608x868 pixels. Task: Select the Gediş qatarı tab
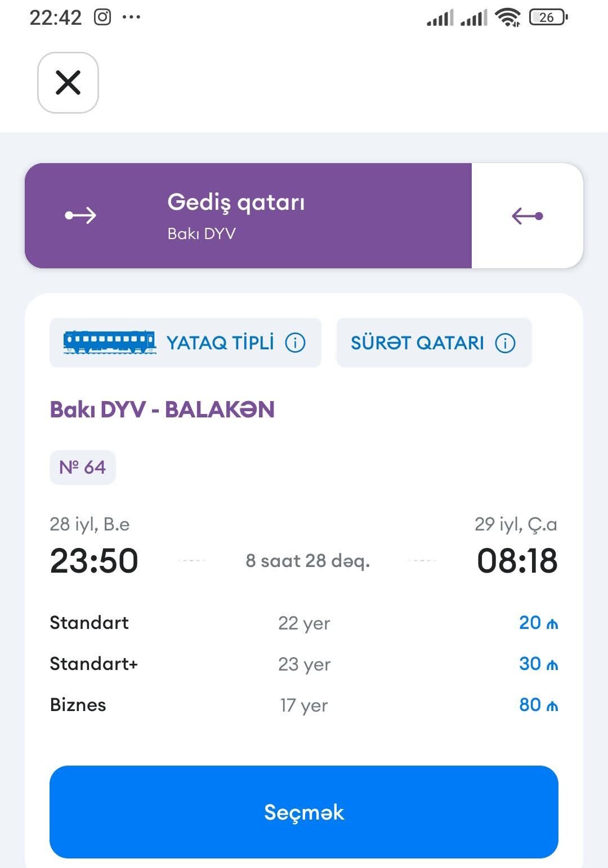click(x=248, y=215)
